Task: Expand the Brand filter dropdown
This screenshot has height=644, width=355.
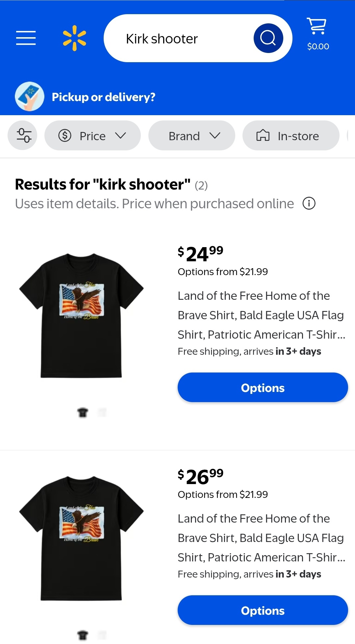Action: point(192,136)
